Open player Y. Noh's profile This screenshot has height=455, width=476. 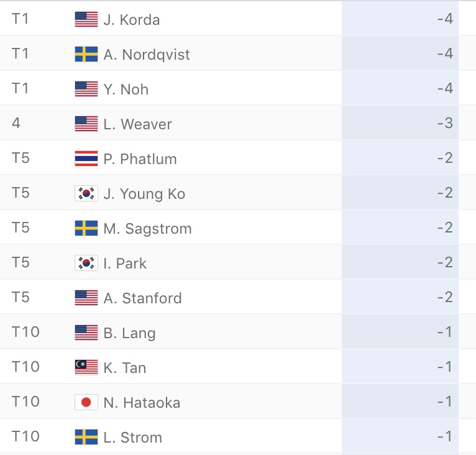(126, 90)
